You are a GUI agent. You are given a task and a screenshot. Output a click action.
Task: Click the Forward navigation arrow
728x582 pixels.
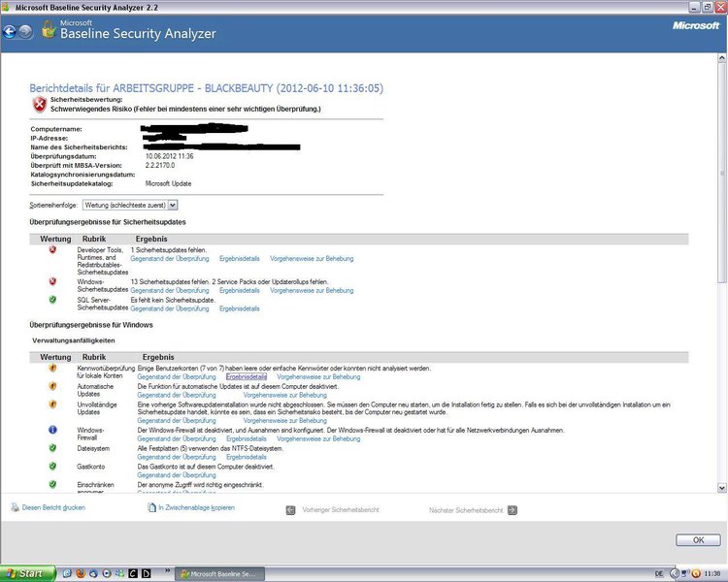point(25,32)
